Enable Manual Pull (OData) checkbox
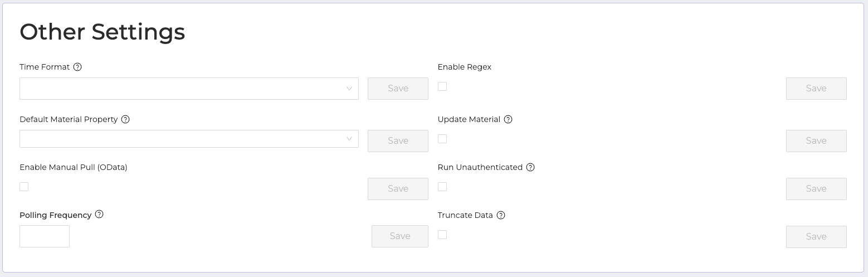The height and width of the screenshot is (277, 868). [x=24, y=187]
